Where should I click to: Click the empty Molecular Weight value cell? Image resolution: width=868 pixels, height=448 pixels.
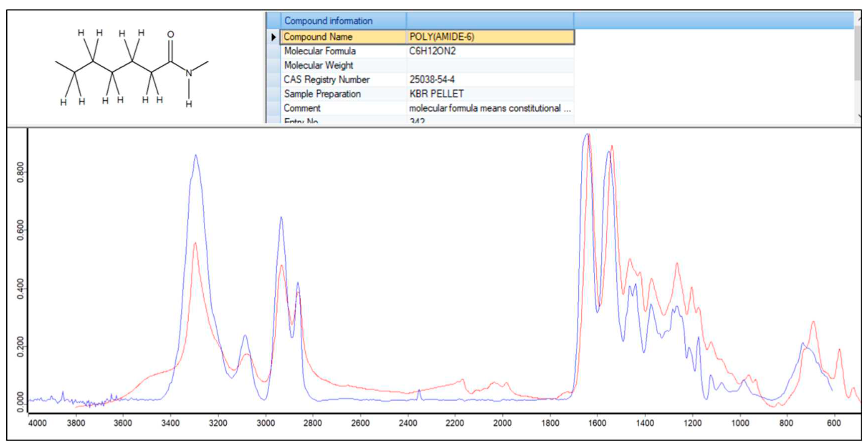(490, 65)
